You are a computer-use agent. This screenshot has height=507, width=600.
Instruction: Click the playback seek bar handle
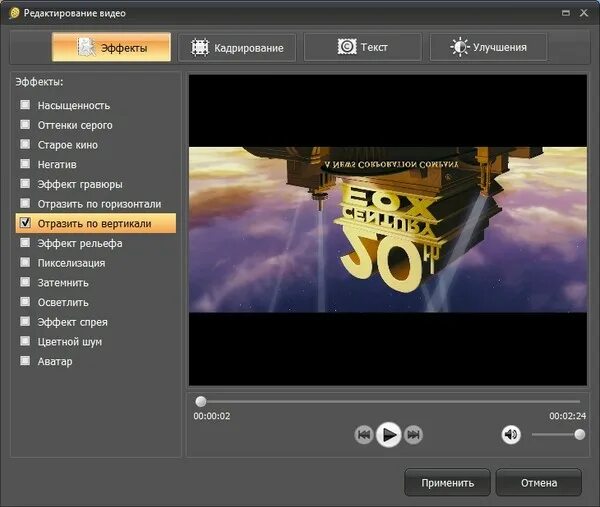coord(201,401)
